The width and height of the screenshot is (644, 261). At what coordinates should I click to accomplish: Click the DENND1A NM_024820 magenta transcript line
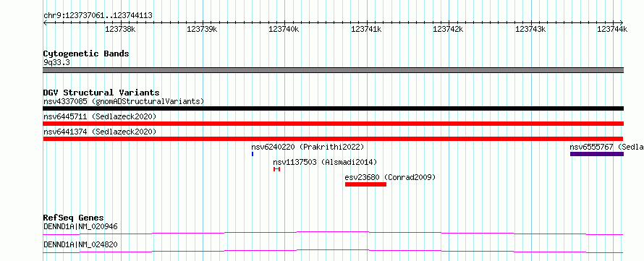[333, 251]
